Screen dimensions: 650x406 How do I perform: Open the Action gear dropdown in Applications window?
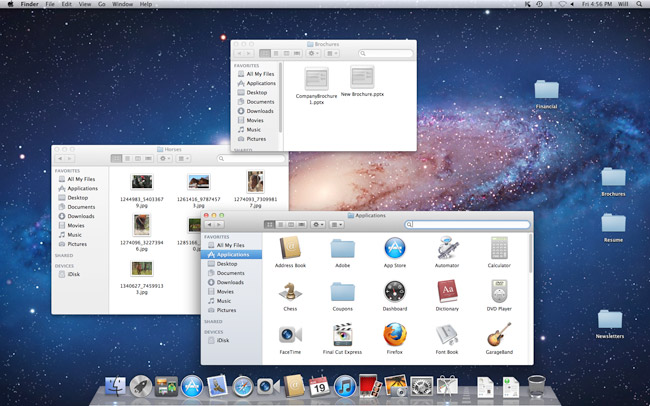(318, 224)
